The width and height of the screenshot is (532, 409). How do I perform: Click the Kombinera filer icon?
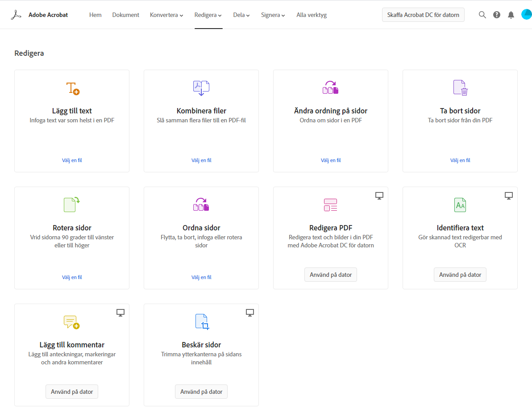[201, 88]
